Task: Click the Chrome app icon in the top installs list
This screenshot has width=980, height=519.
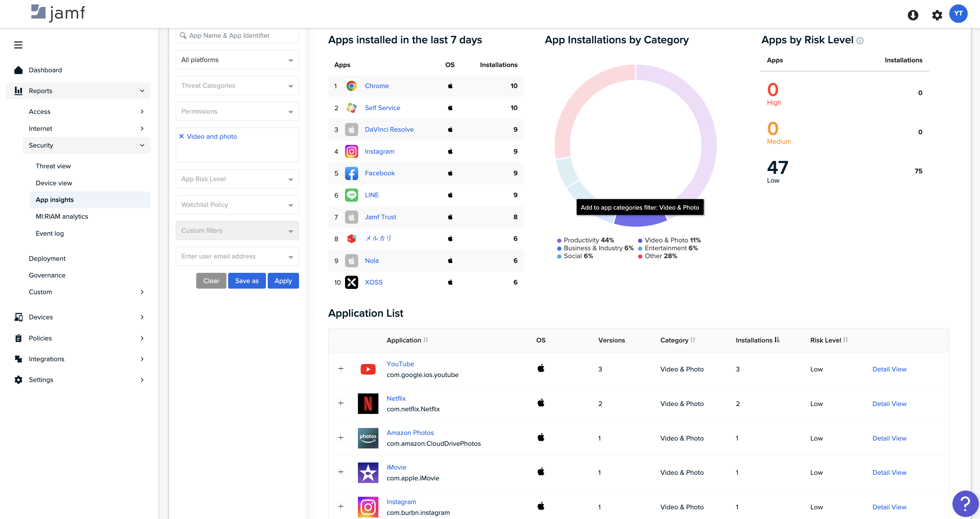Action: [351, 86]
